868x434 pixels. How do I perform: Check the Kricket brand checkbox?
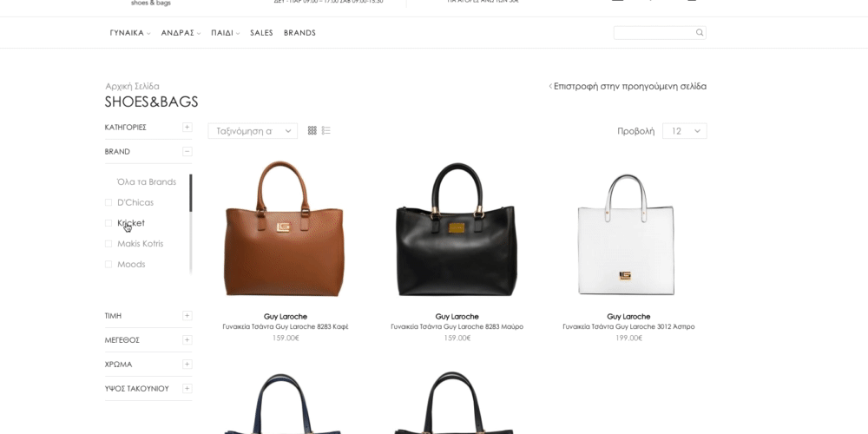coord(108,223)
